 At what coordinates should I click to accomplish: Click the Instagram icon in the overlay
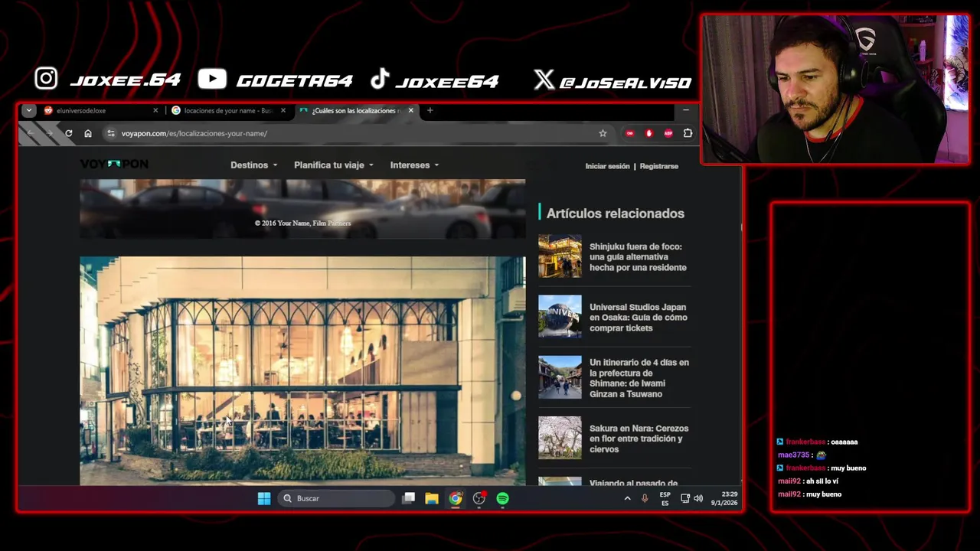46,78
